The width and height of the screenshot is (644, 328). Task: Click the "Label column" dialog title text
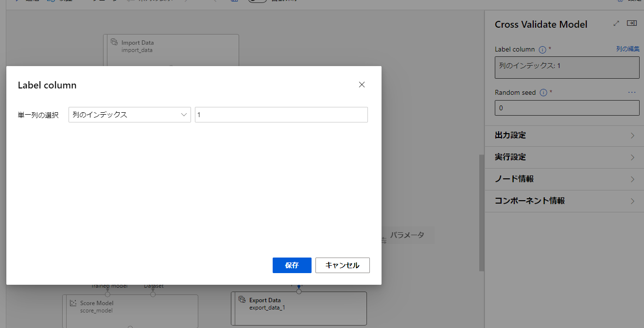[x=47, y=85]
